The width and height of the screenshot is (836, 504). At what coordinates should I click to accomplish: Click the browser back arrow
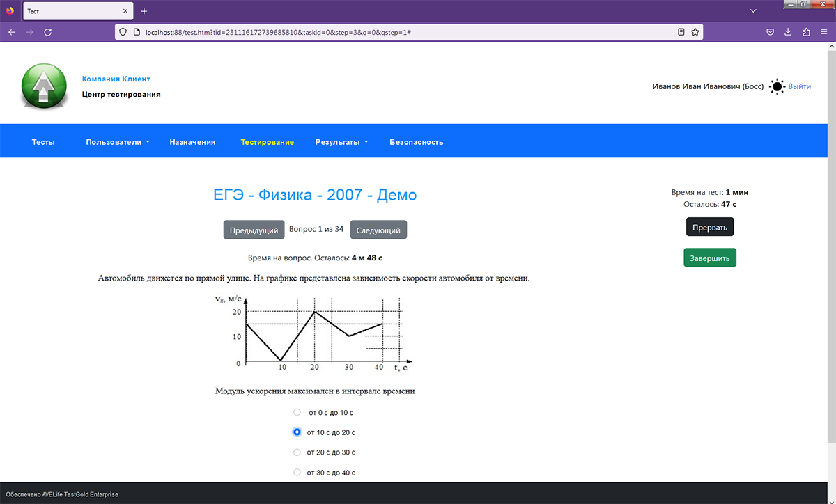click(12, 32)
